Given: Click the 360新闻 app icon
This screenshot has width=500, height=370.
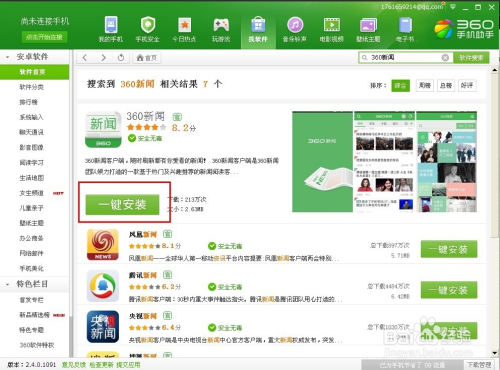Looking at the screenshot, I should point(103,130).
